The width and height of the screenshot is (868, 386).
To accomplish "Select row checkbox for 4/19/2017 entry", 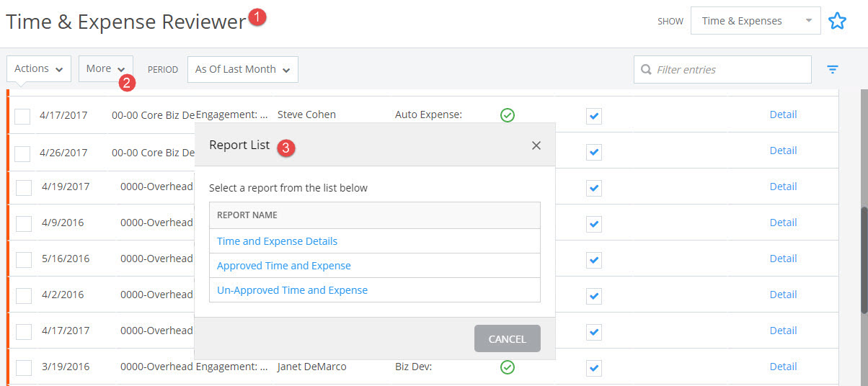I will click(x=24, y=187).
